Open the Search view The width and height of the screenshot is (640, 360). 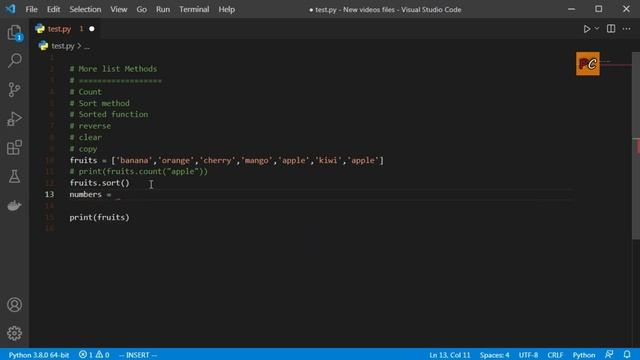click(14, 61)
